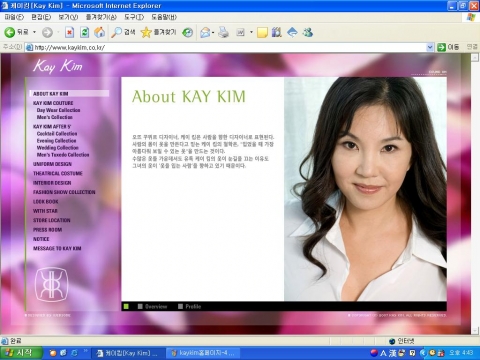Image resolution: width=480 pixels, height=360 pixels.
Task: Open FASHION SHOW COLLECTION link
Action: click(x=64, y=192)
